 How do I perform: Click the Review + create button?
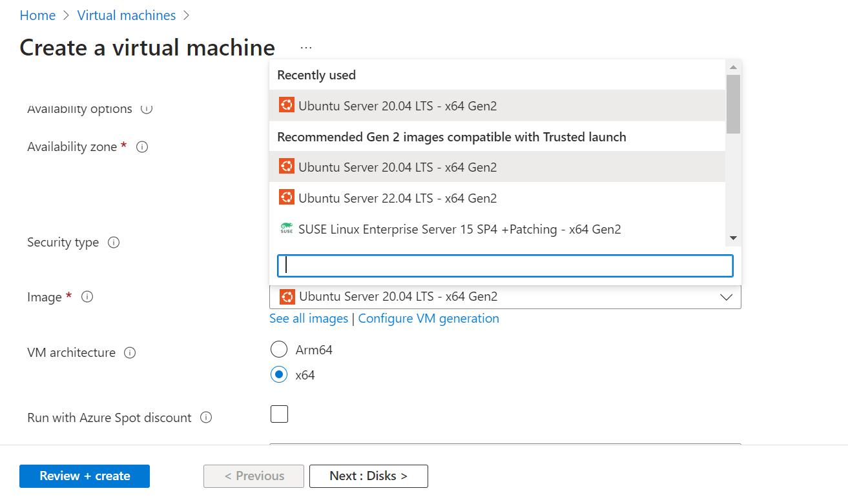[x=84, y=476]
